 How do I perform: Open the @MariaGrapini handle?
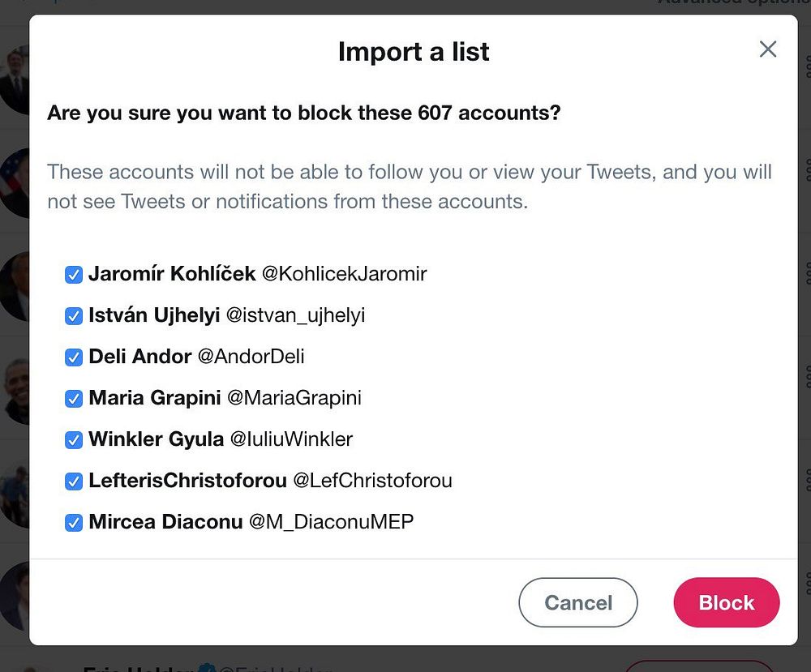(294, 398)
